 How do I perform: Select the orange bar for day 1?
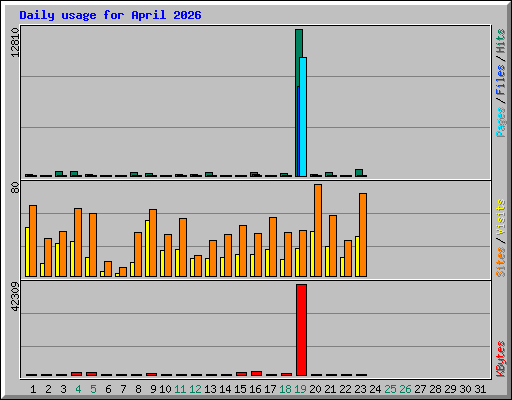(33, 241)
